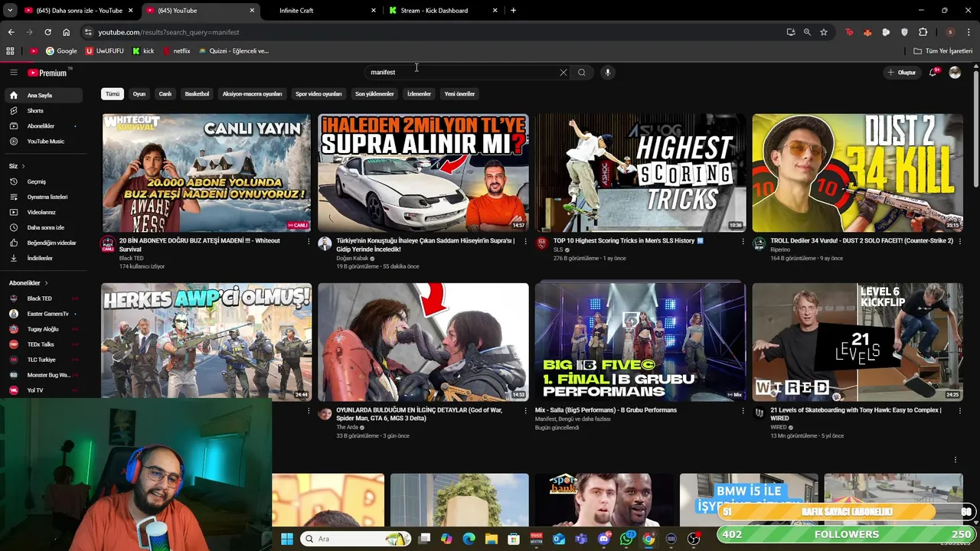This screenshot has height=551, width=980.
Task: Switch to Daha sonra izle browser tab
Action: 79,11
